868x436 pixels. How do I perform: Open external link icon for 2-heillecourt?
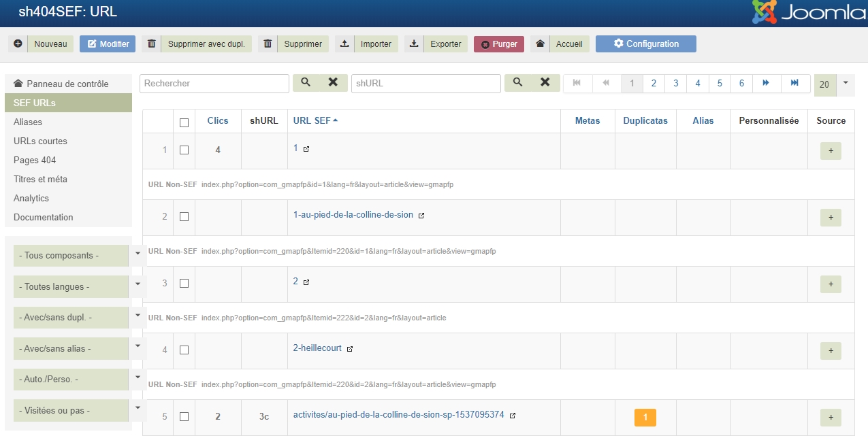coord(350,349)
